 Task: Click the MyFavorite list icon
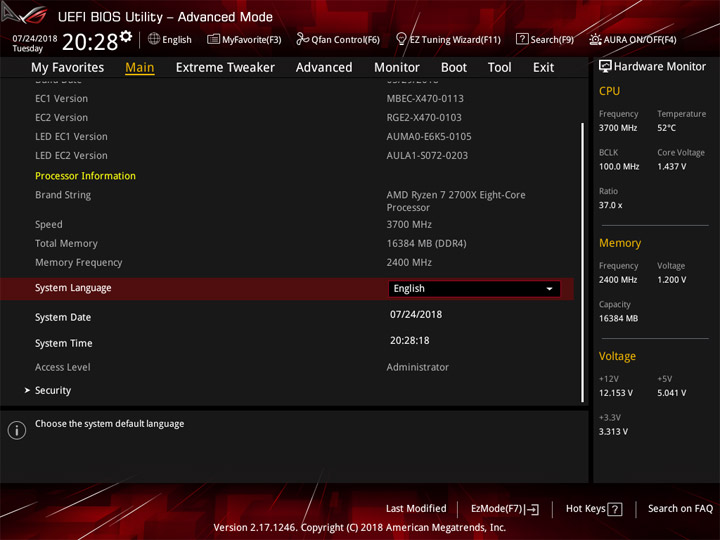[x=213, y=39]
